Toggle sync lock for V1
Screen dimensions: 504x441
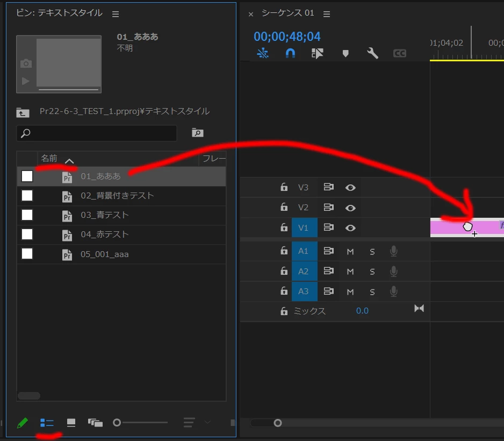coord(328,227)
